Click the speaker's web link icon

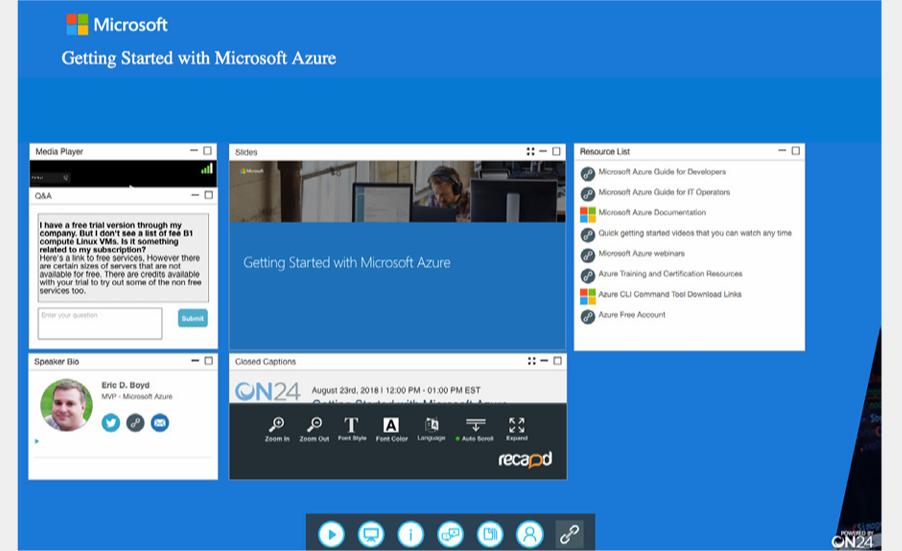(x=135, y=423)
